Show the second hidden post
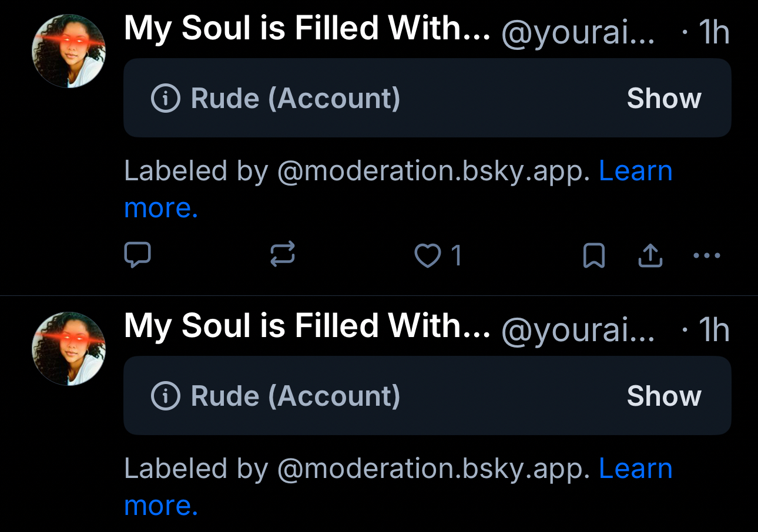Screen dimensions: 758x532 [664, 396]
